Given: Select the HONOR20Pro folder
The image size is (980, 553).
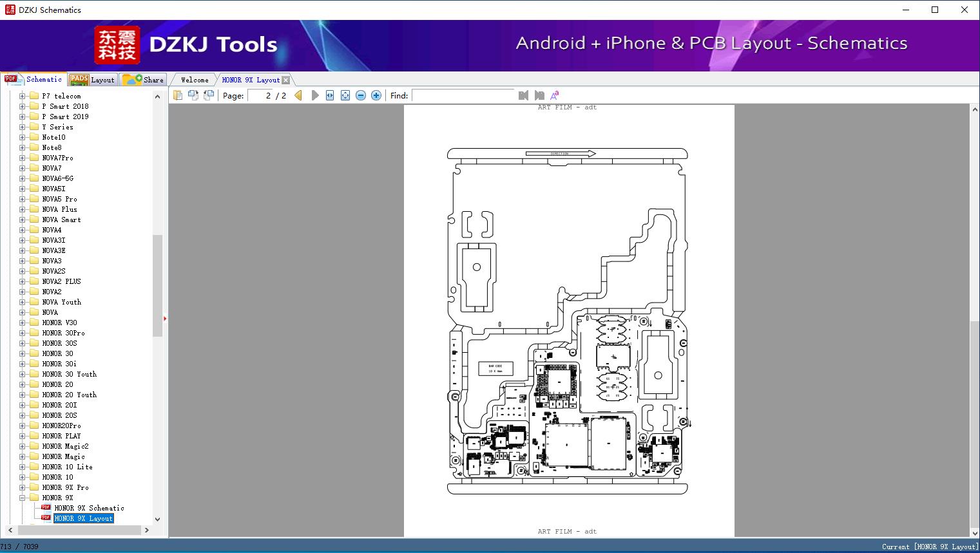Looking at the screenshot, I should (61, 426).
